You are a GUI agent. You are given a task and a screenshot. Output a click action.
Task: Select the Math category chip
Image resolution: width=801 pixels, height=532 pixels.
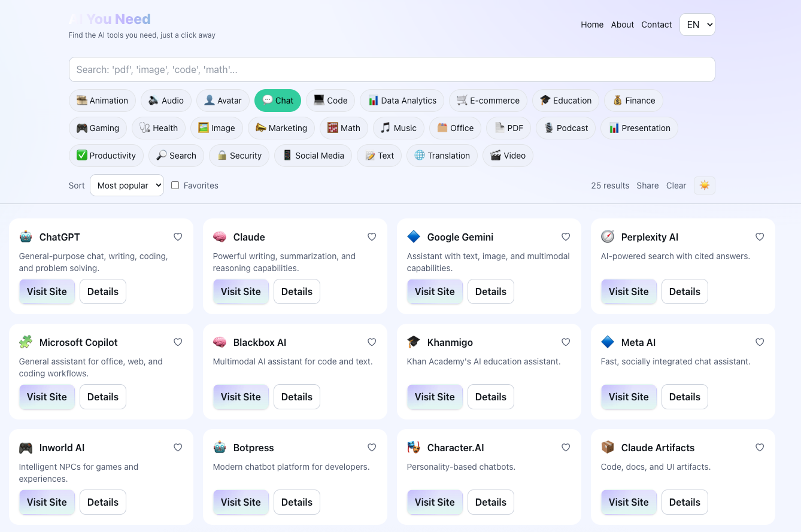tap(344, 128)
